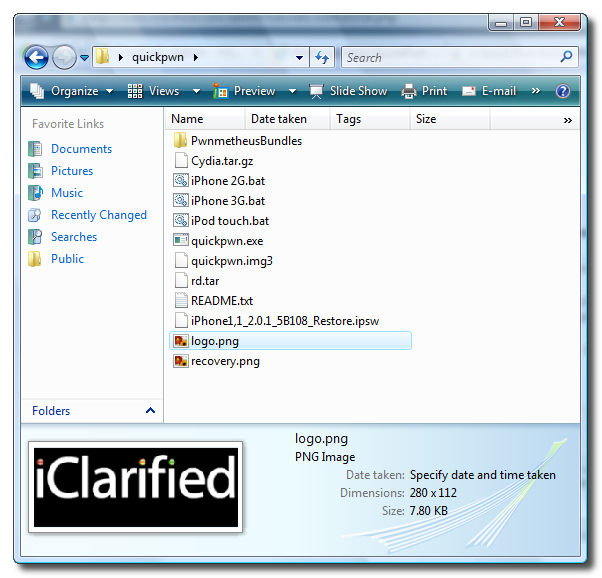Open recent pages dropdown beside Forward button
Image resolution: width=602 pixels, height=578 pixels.
point(84,58)
